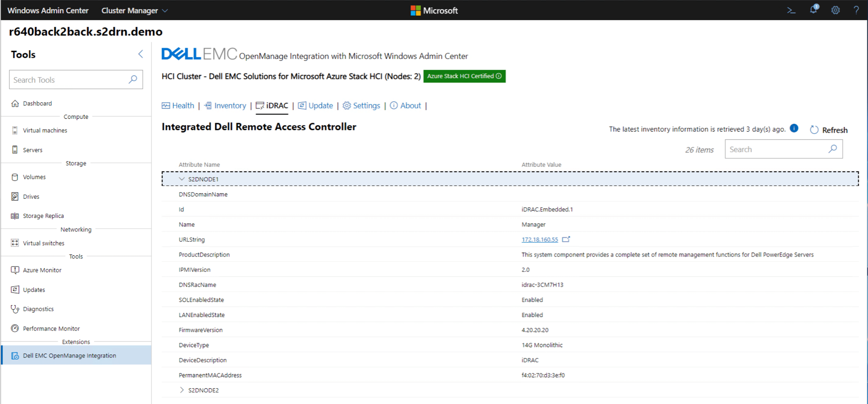
Task: Open the Cluster Manager dropdown
Action: [135, 10]
